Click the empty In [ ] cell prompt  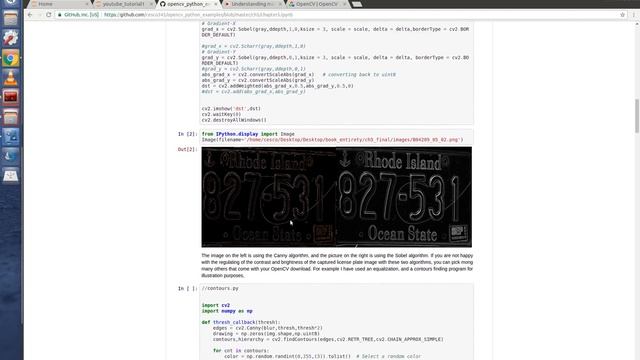click(x=187, y=288)
